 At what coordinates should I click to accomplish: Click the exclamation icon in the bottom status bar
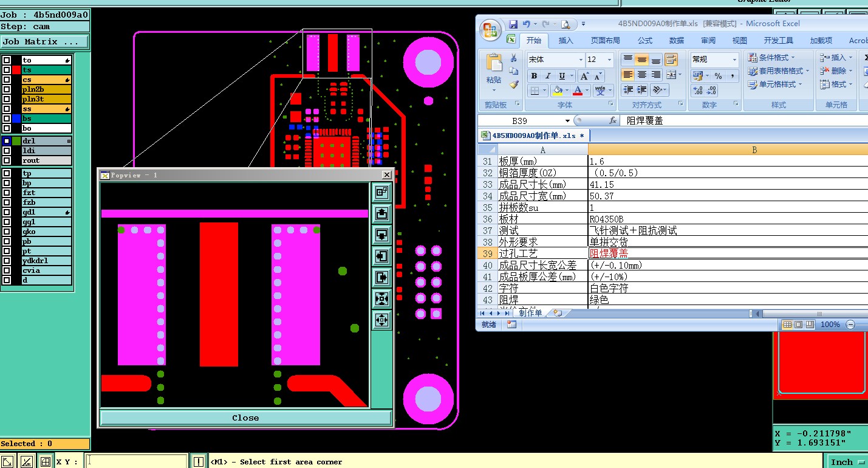(x=199, y=461)
